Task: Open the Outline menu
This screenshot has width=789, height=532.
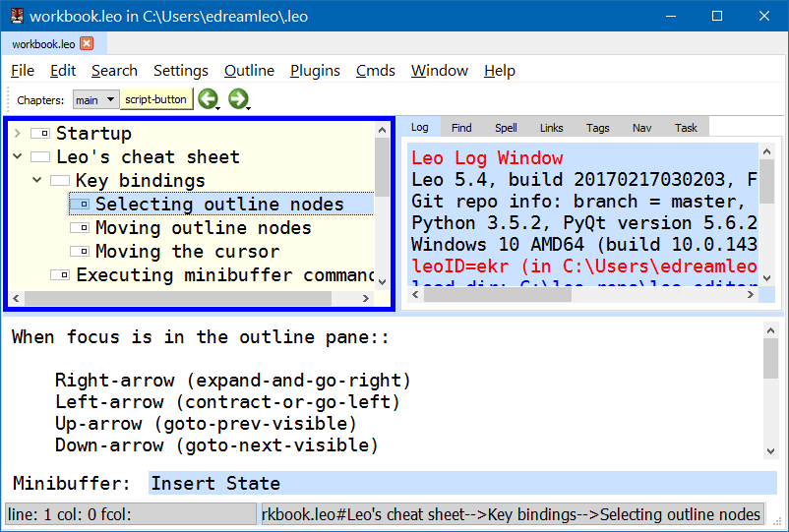Action: coord(249,71)
